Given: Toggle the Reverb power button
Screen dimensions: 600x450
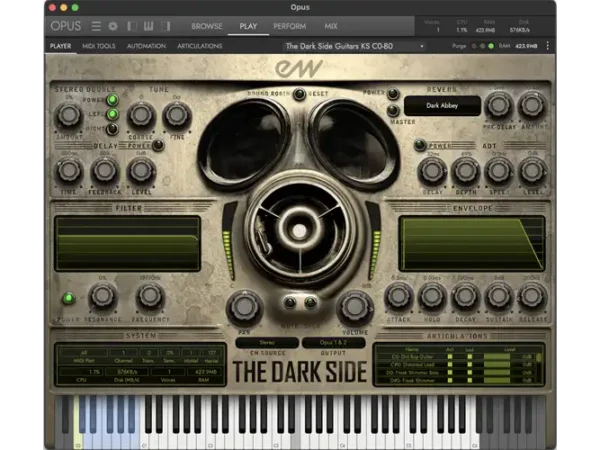Looking at the screenshot, I should tap(393, 93).
